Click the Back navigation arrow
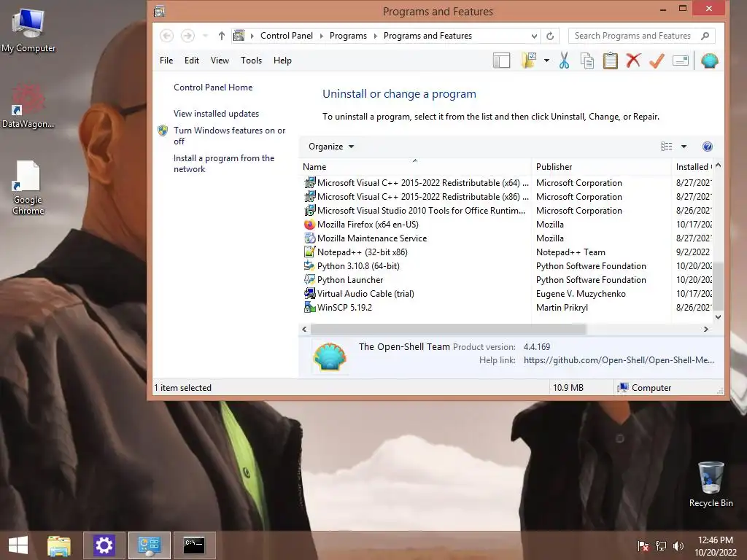 coord(167,36)
